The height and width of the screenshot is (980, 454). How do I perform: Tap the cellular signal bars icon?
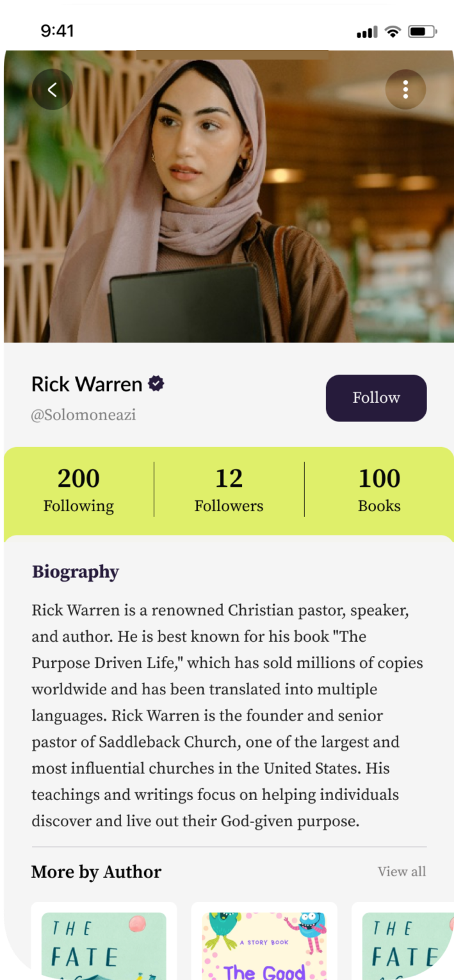tap(367, 32)
